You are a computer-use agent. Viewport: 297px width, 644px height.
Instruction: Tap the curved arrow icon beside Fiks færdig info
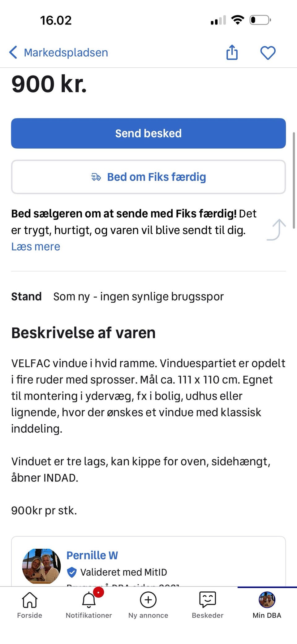point(277,230)
